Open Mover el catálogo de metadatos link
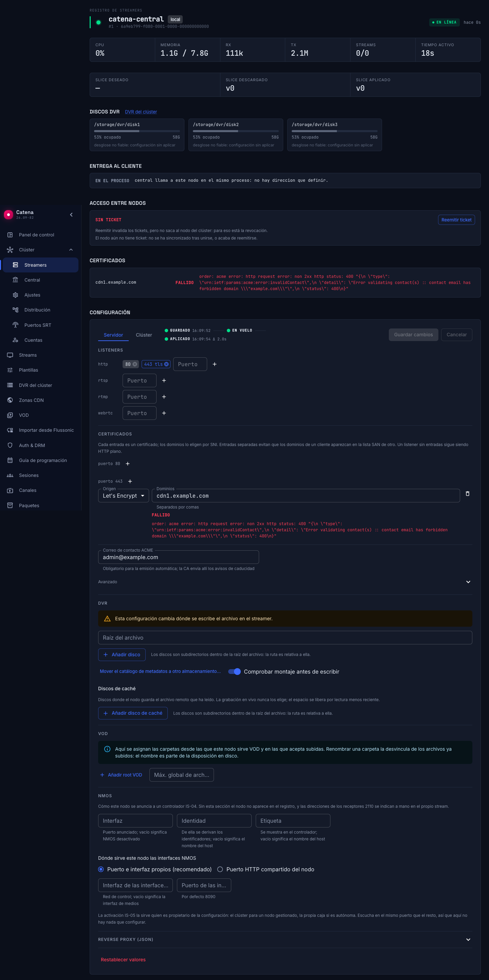The width and height of the screenshot is (489, 980). [x=160, y=671]
